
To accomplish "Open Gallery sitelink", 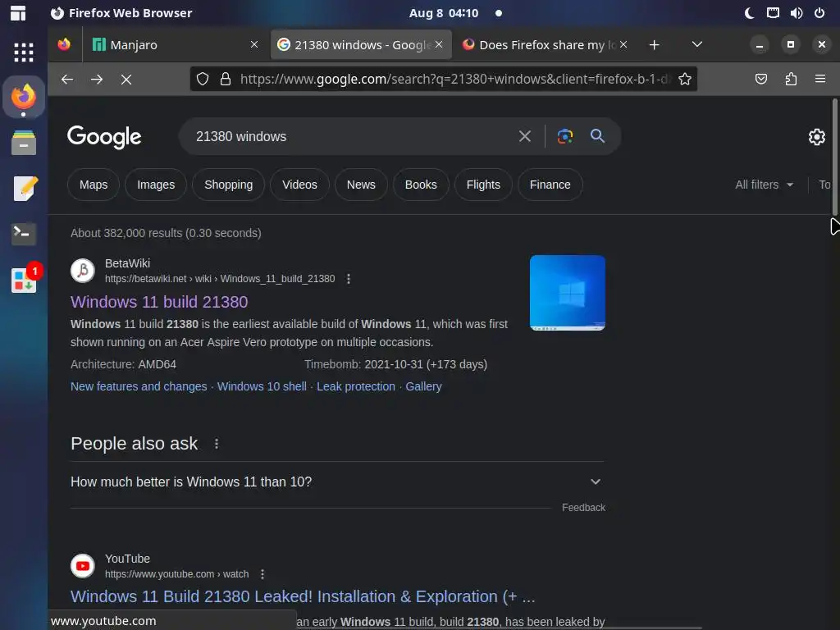I will click(424, 387).
